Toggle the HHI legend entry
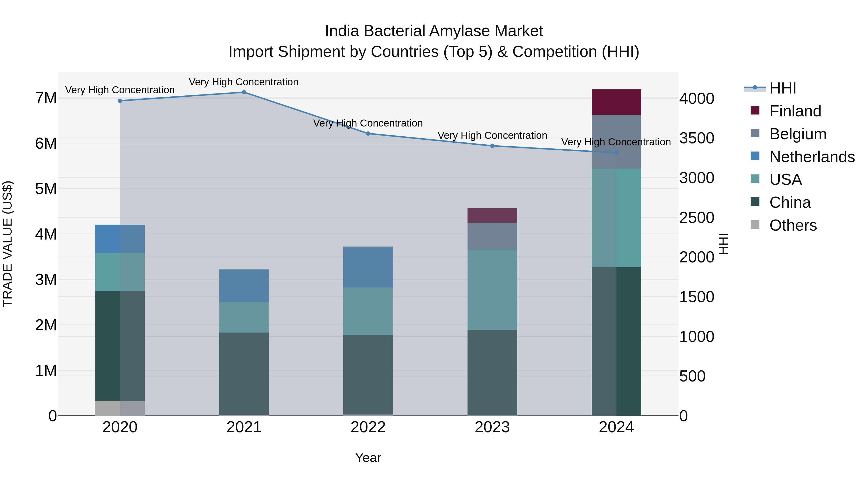 point(770,88)
